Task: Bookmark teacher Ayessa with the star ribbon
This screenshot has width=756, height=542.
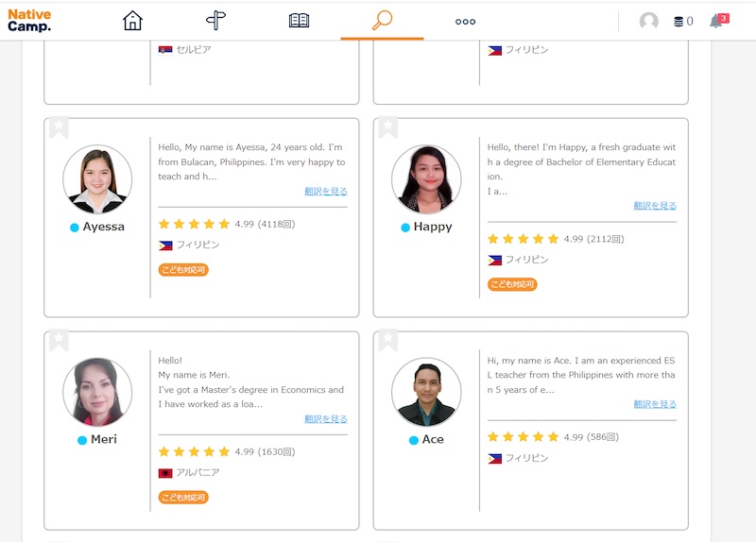Action: [x=59, y=127]
